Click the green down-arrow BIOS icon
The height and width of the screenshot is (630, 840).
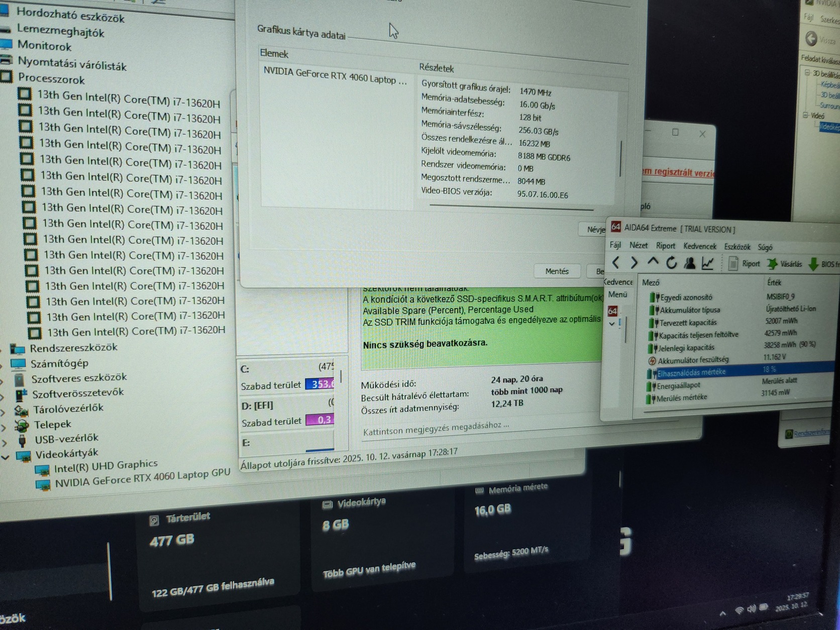[x=813, y=264]
